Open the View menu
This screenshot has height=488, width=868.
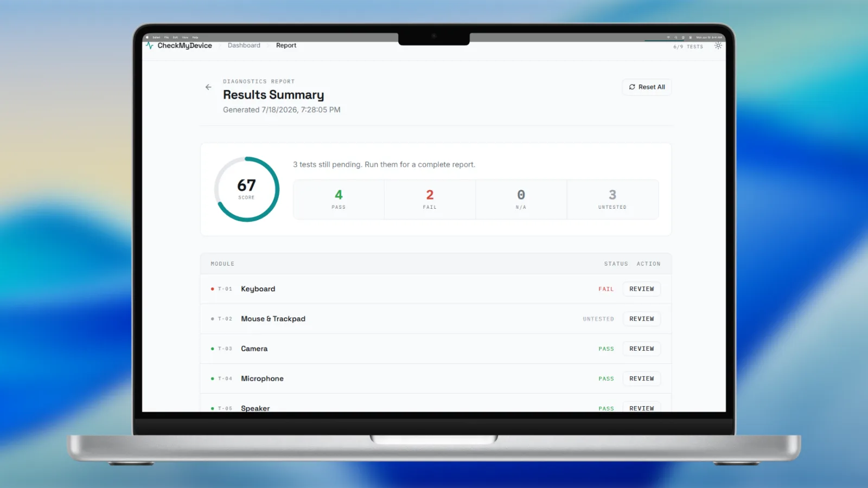point(185,37)
